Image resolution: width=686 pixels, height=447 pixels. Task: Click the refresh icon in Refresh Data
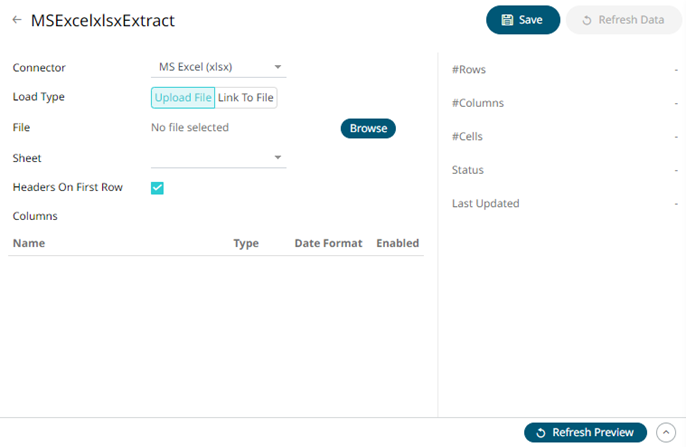pyautogui.click(x=587, y=20)
